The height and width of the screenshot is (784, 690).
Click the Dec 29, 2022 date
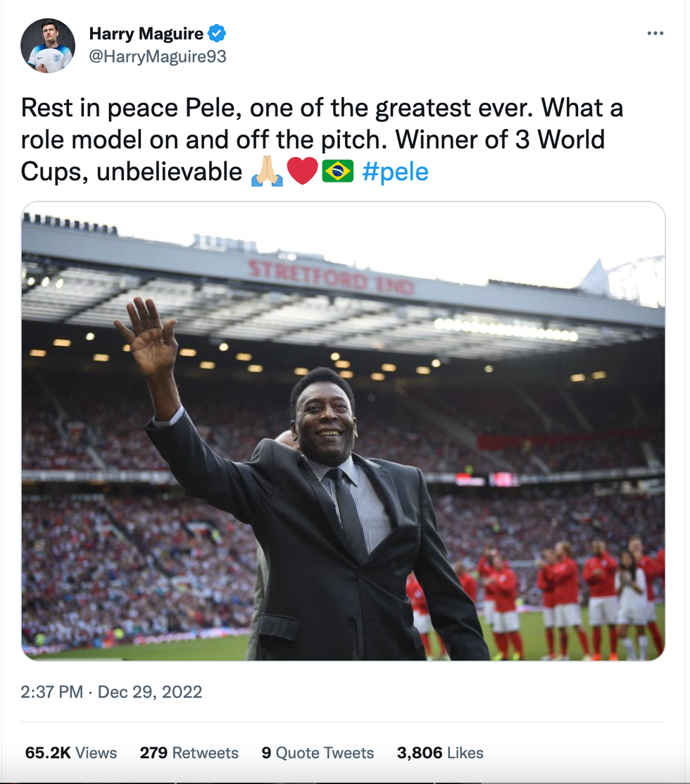[150, 692]
